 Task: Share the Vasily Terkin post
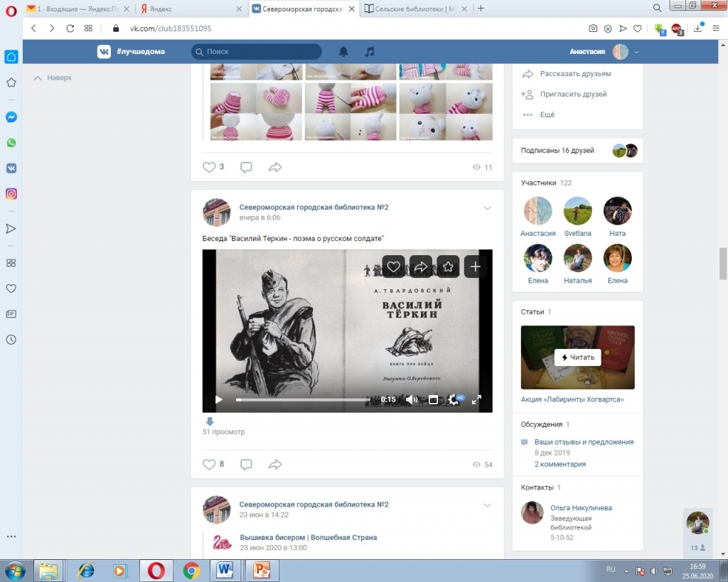tap(275, 464)
